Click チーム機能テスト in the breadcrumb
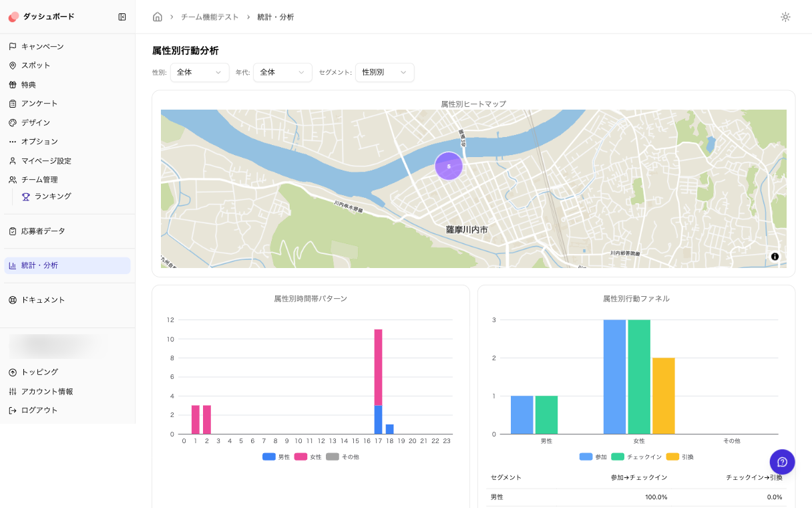Image resolution: width=812 pixels, height=508 pixels. coord(210,17)
